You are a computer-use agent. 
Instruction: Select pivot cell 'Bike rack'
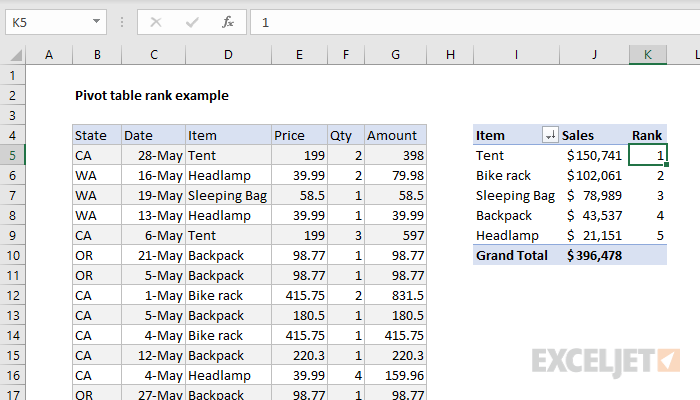516,175
